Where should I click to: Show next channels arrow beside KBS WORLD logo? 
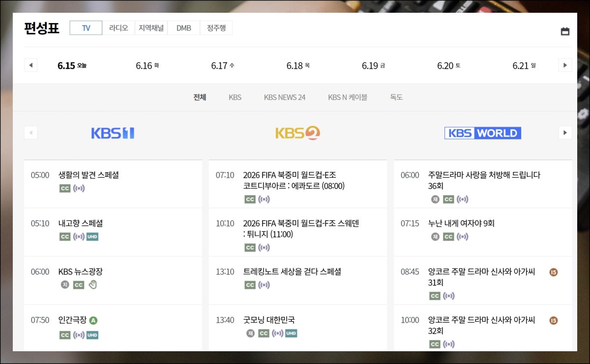tap(565, 133)
